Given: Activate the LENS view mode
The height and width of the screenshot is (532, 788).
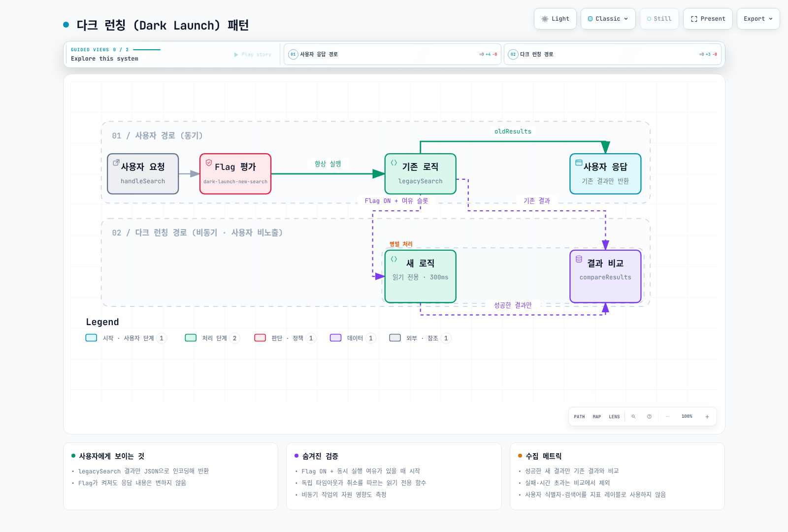Looking at the screenshot, I should click(614, 417).
